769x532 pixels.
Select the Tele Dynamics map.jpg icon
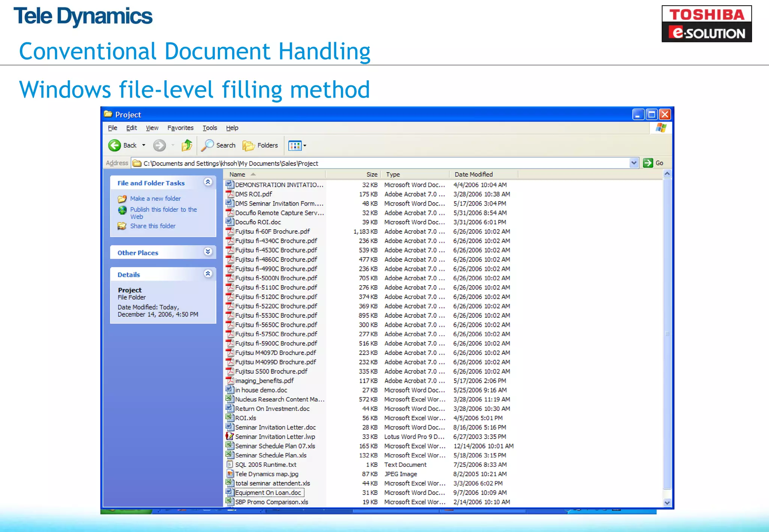tap(229, 474)
